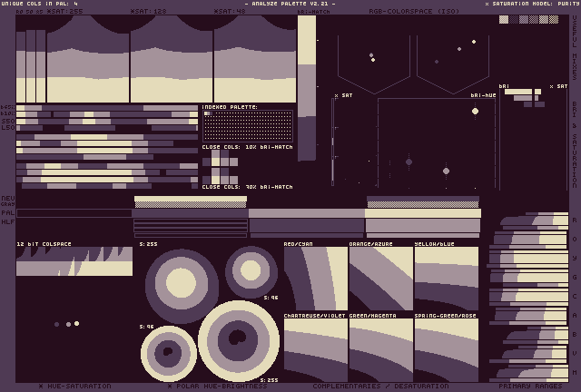Pick the cream swatch in the PAL row
The image size is (581, 392).
[x=423, y=213]
